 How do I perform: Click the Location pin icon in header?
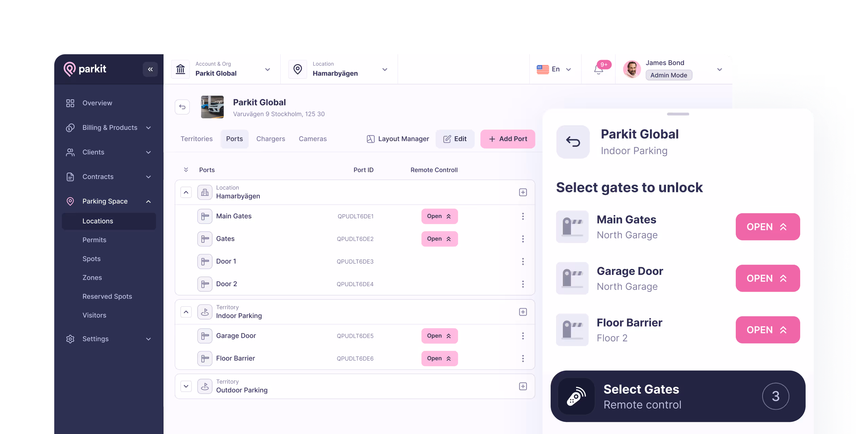click(298, 69)
